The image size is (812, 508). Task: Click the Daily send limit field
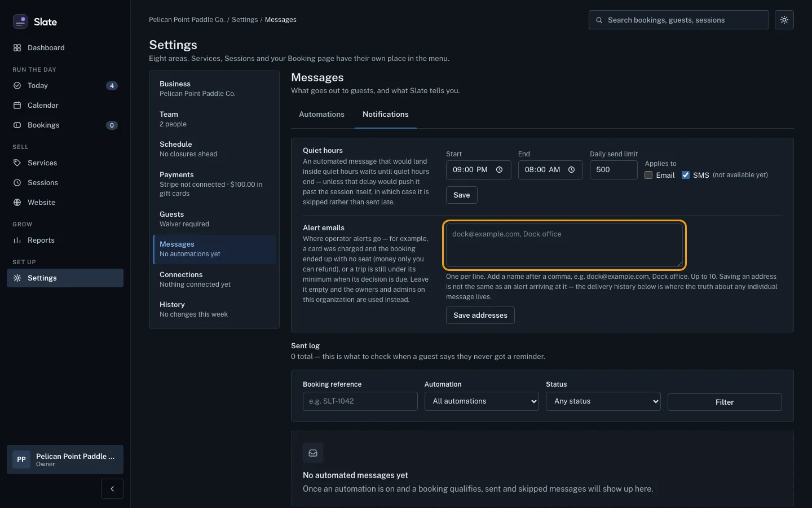click(x=614, y=170)
